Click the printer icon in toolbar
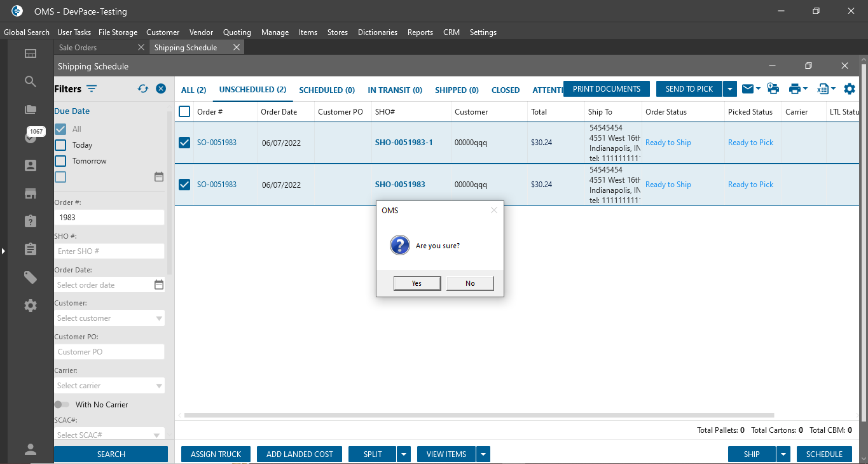The image size is (868, 464). tap(794, 89)
